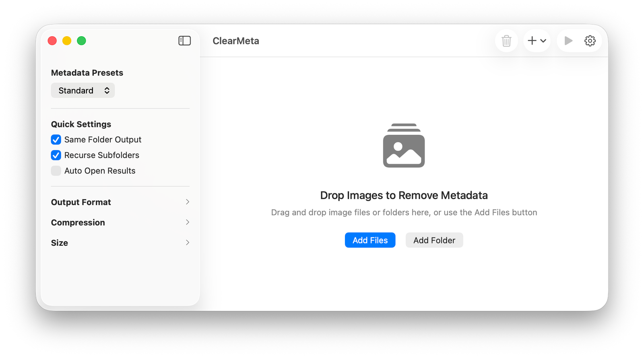Screen dimensions: 644x358
Task: Enable Auto Open Results
Action: (56, 171)
